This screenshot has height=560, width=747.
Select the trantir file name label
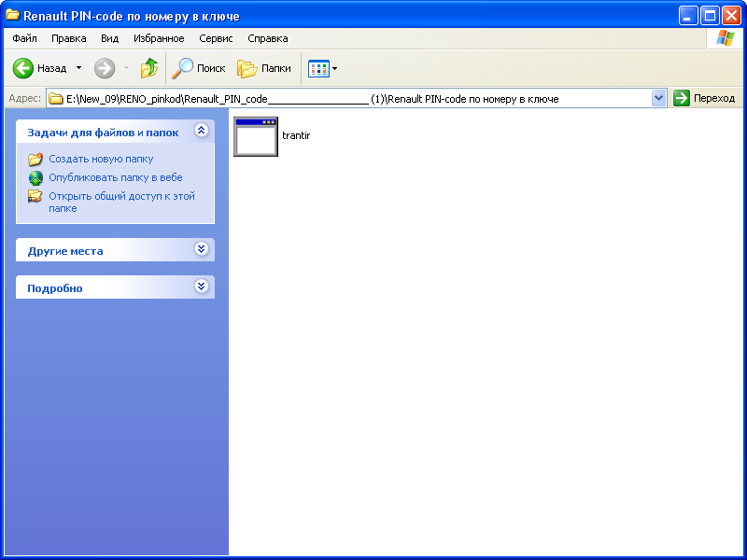[x=296, y=135]
